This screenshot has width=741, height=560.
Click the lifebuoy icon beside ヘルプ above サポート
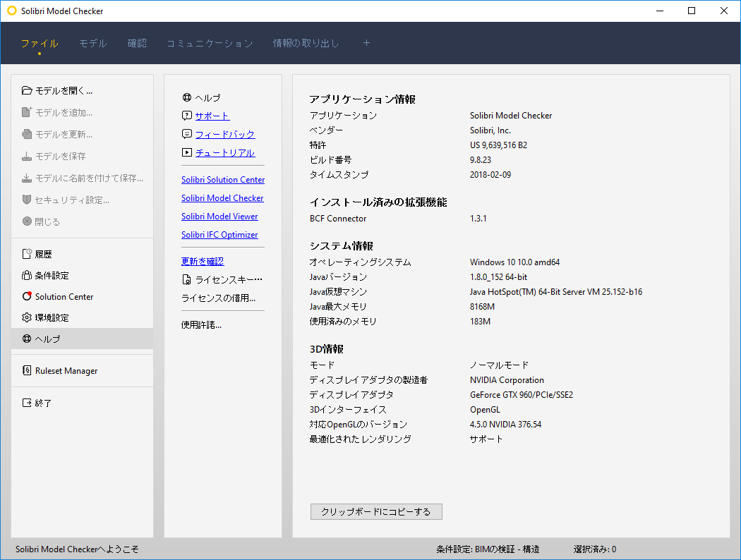pos(187,97)
